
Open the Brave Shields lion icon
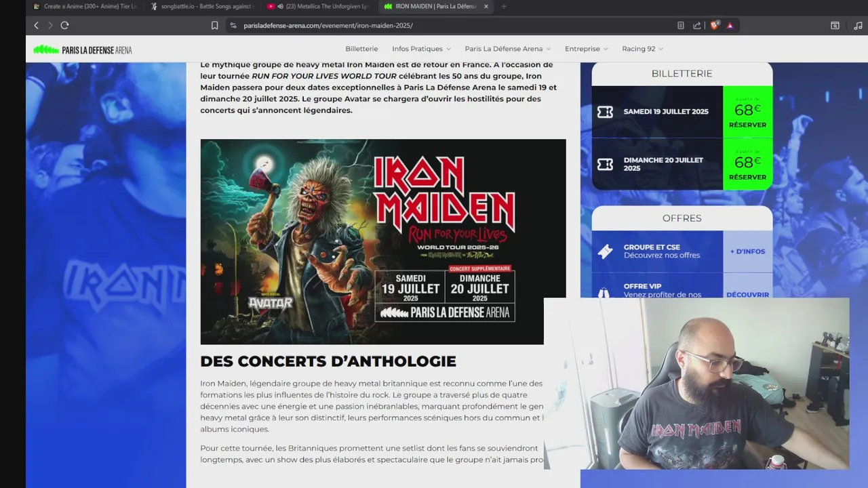(714, 25)
